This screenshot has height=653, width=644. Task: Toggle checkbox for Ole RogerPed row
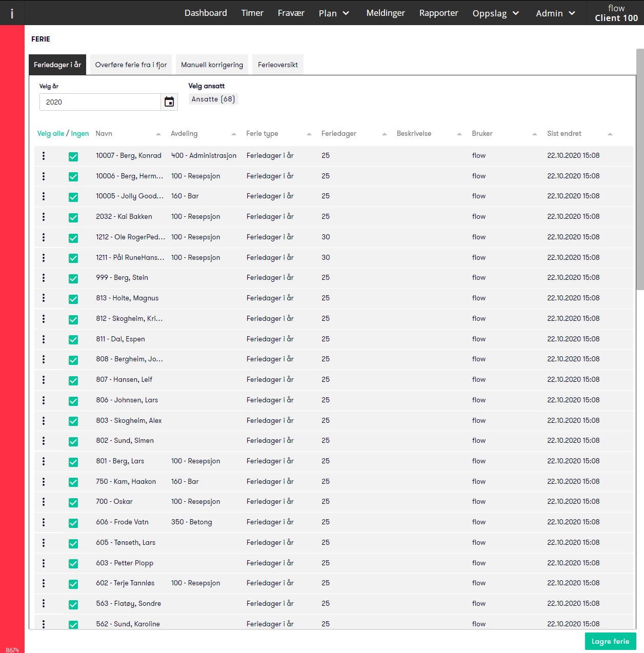(73, 238)
